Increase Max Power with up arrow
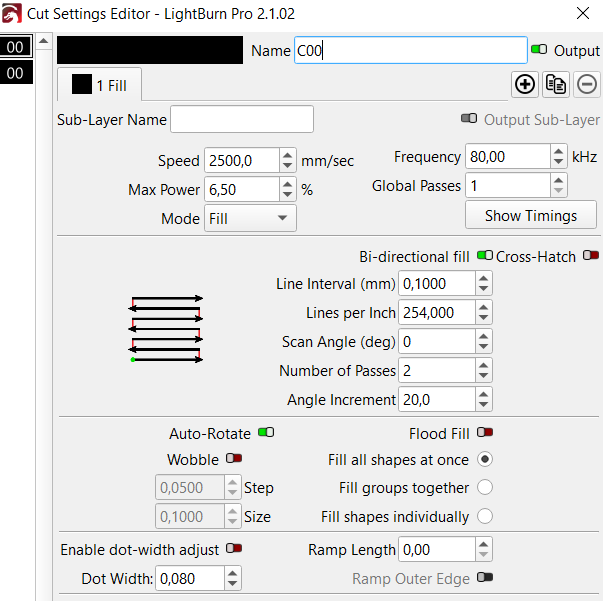Image resolution: width=603 pixels, height=601 pixels. [x=287, y=184]
